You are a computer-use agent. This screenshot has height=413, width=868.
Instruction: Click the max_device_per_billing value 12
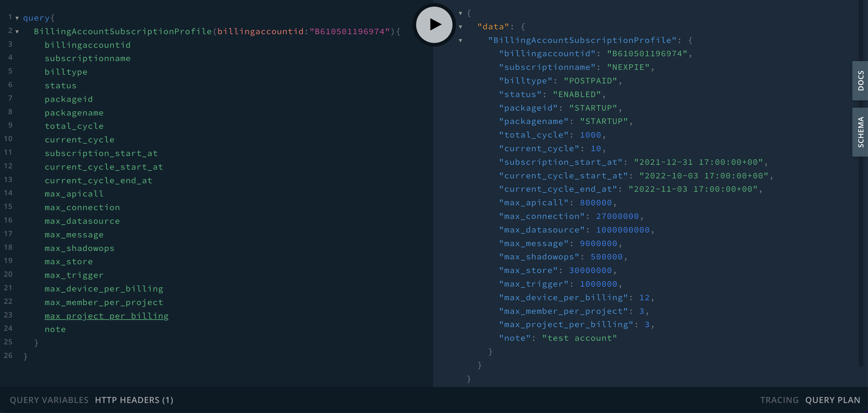coord(644,298)
